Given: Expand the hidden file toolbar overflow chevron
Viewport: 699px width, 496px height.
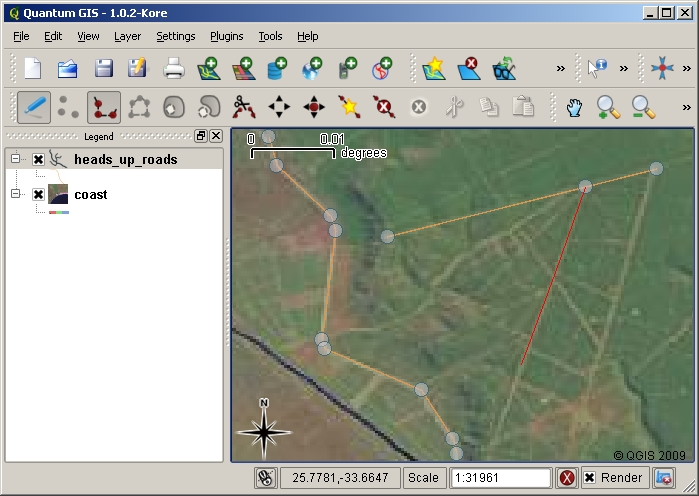Looking at the screenshot, I should (x=560, y=69).
